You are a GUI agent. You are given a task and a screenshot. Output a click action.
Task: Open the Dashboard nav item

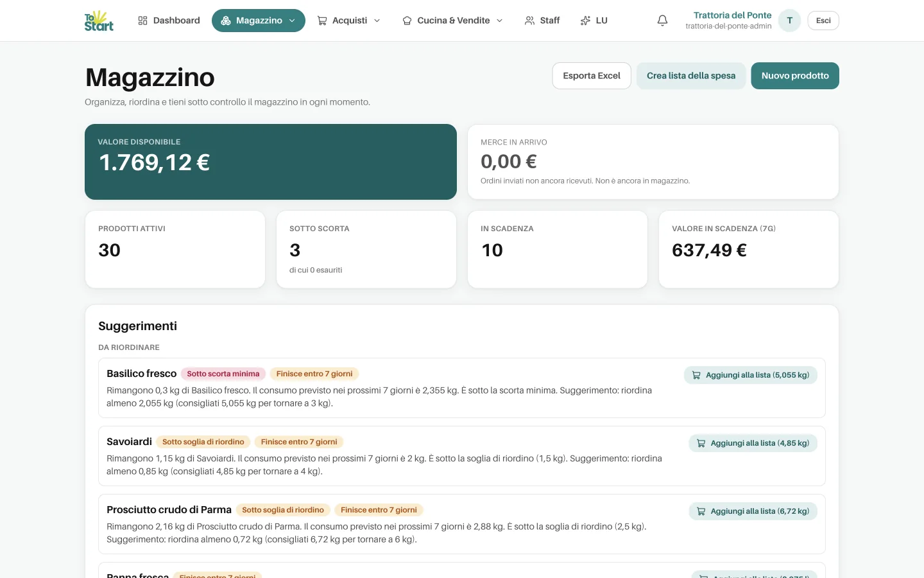pos(169,21)
